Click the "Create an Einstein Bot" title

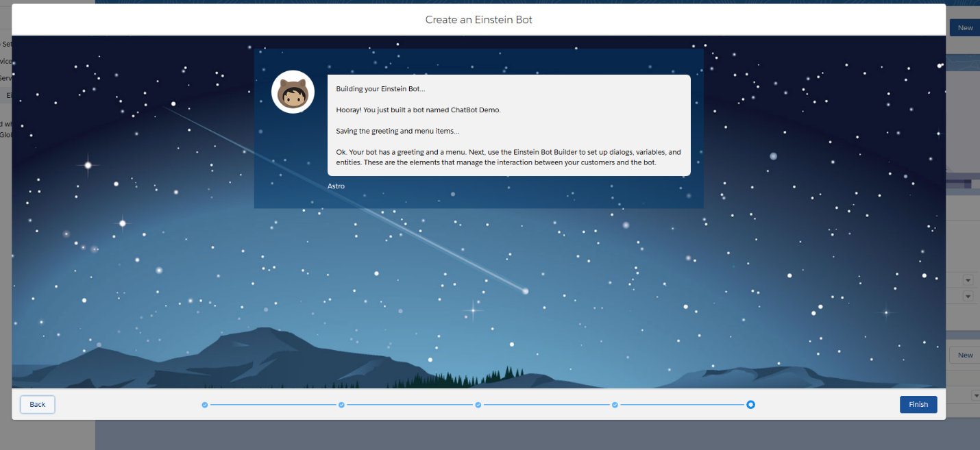pos(479,20)
